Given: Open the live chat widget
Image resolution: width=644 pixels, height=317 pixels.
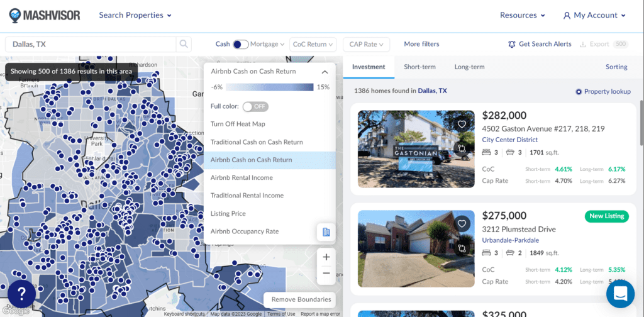Looking at the screenshot, I should point(620,294).
